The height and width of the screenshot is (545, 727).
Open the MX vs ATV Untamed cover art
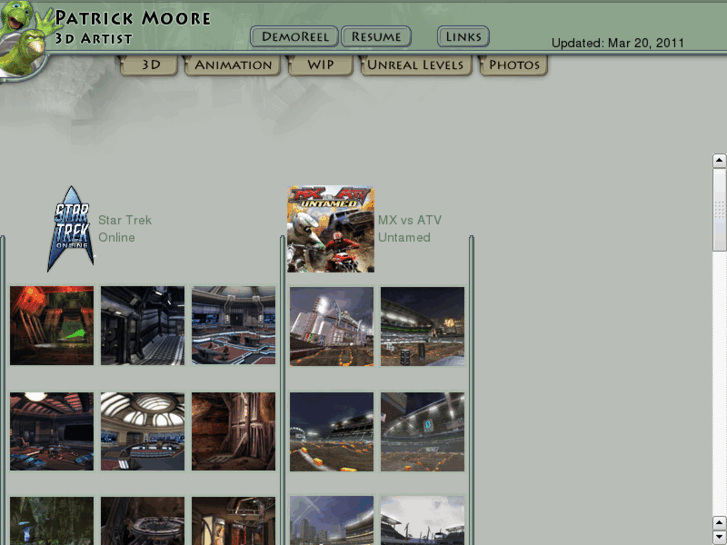tap(331, 229)
